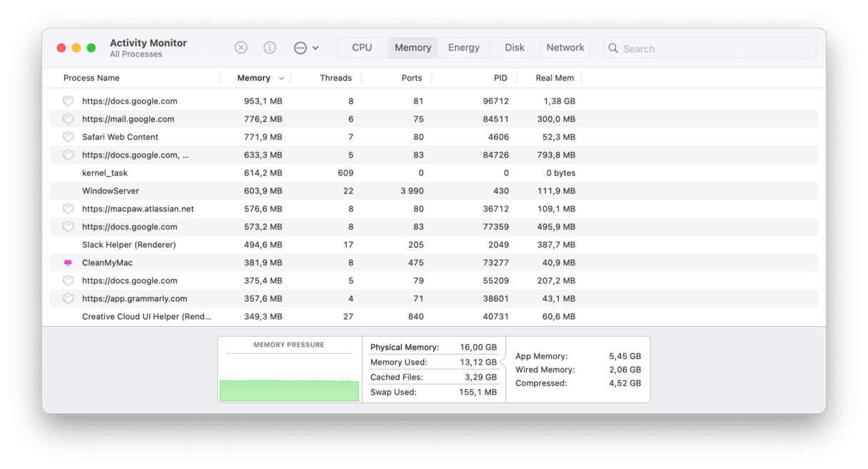This screenshot has height=469, width=868.
Task: Sort by the Threads column header
Action: 335,78
